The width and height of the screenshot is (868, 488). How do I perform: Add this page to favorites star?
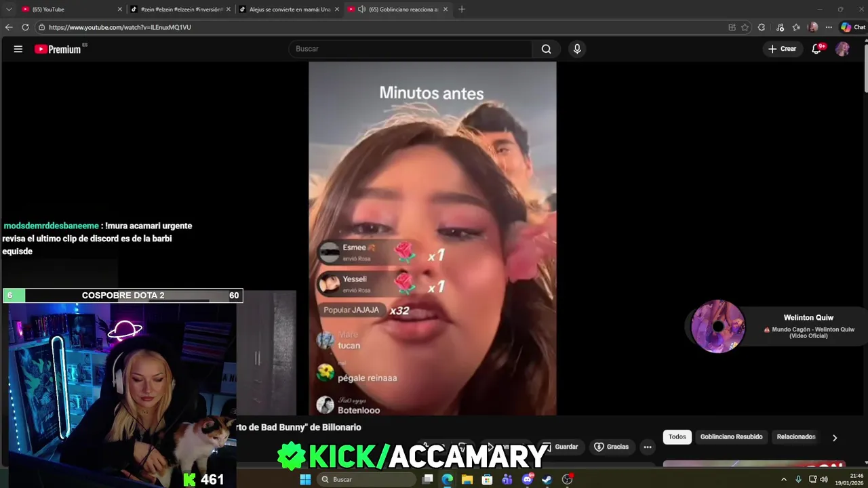745,27
